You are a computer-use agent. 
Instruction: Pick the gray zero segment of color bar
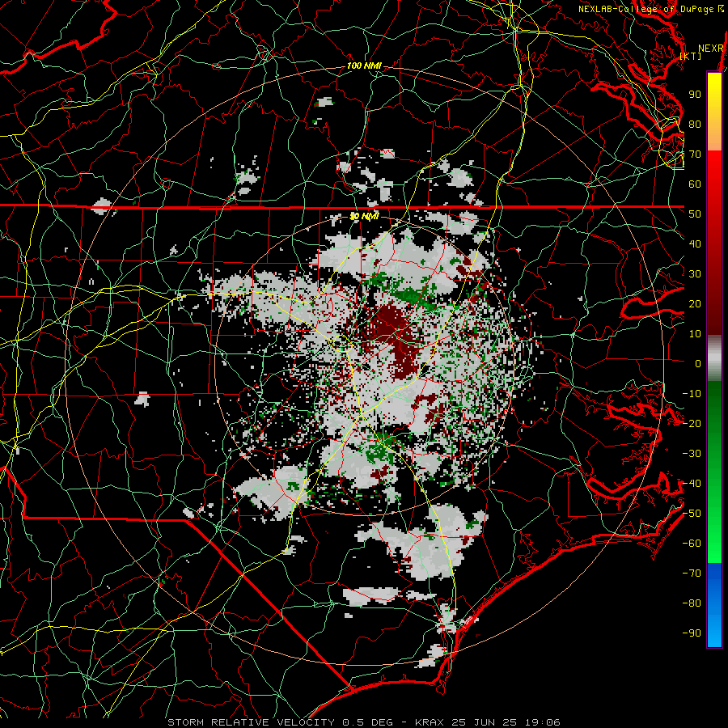coord(714,358)
